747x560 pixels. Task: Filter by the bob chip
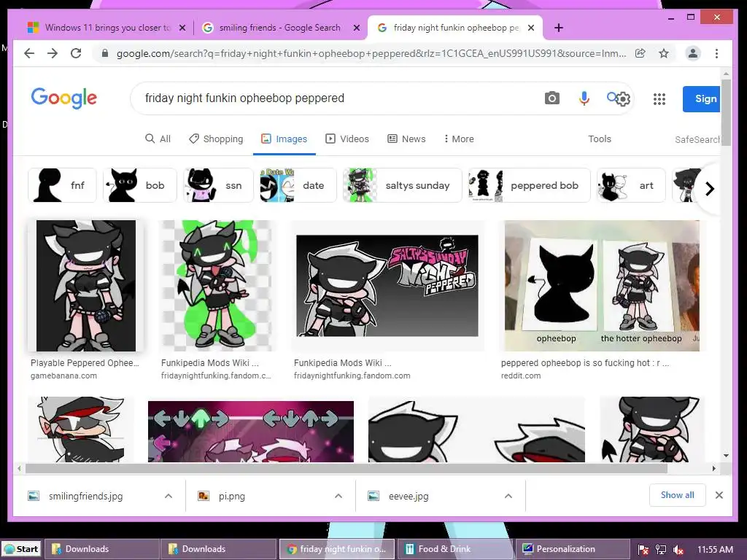(x=140, y=185)
